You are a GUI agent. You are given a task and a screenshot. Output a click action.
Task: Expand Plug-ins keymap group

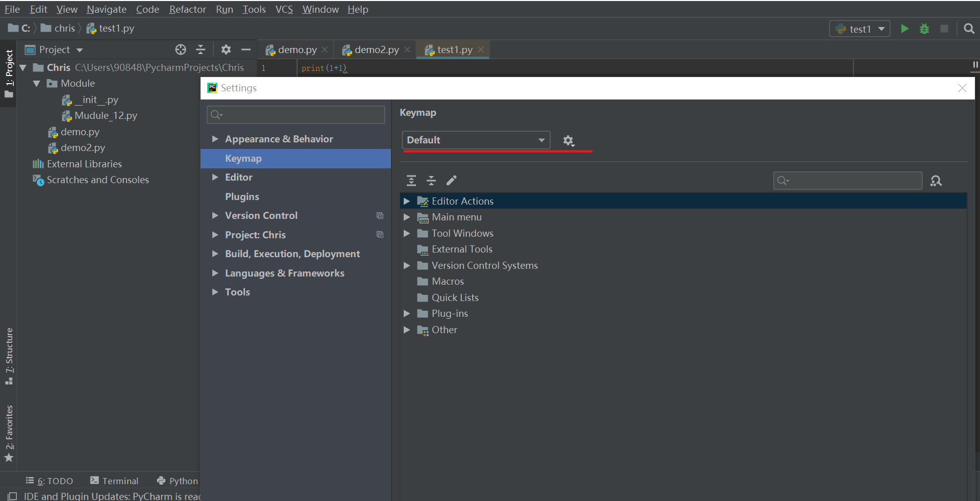pos(407,313)
